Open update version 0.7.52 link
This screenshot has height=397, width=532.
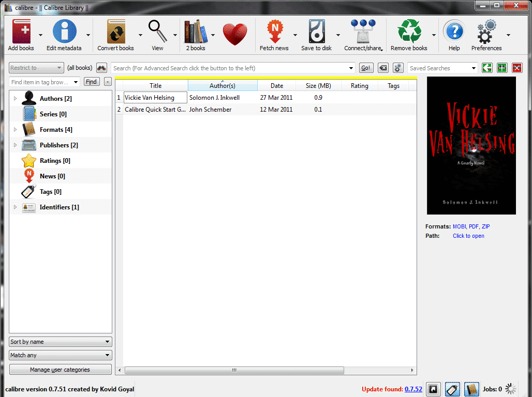click(x=413, y=389)
